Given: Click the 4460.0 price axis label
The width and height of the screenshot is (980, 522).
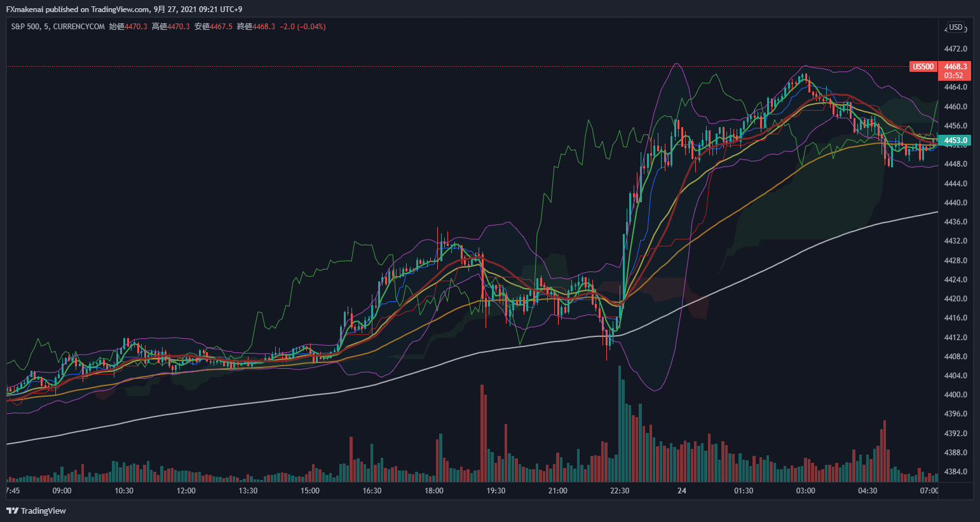Looking at the screenshot, I should 956,107.
